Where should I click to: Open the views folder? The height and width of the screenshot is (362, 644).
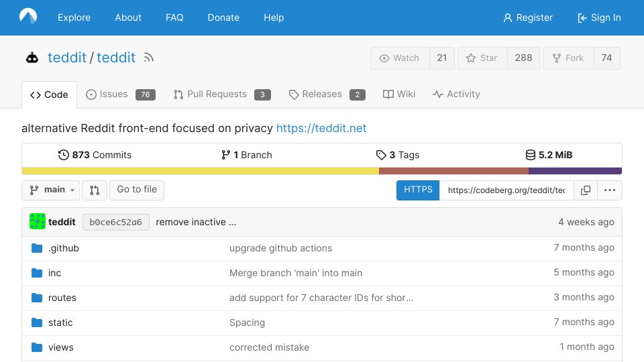tap(61, 347)
